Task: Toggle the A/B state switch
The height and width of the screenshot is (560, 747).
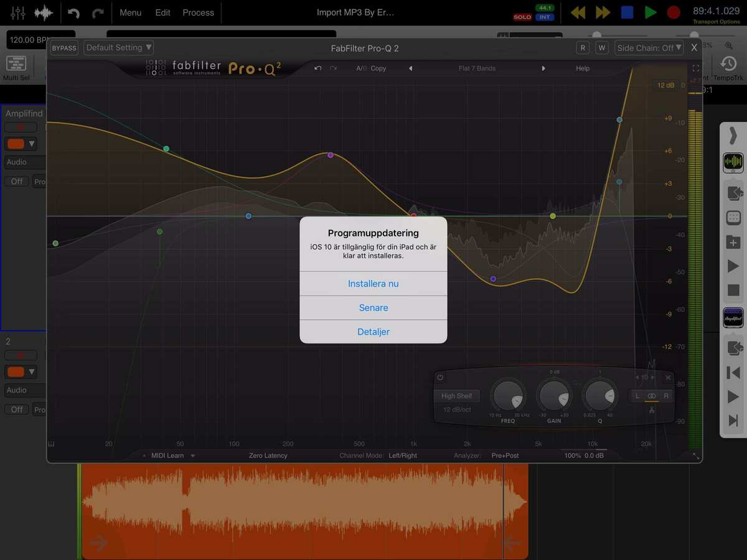Action: tap(361, 68)
